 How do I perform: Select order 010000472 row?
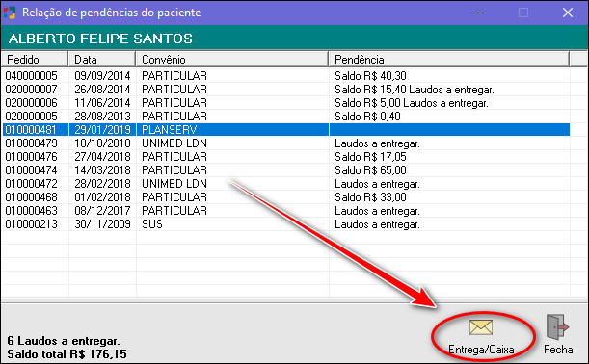click(x=285, y=184)
